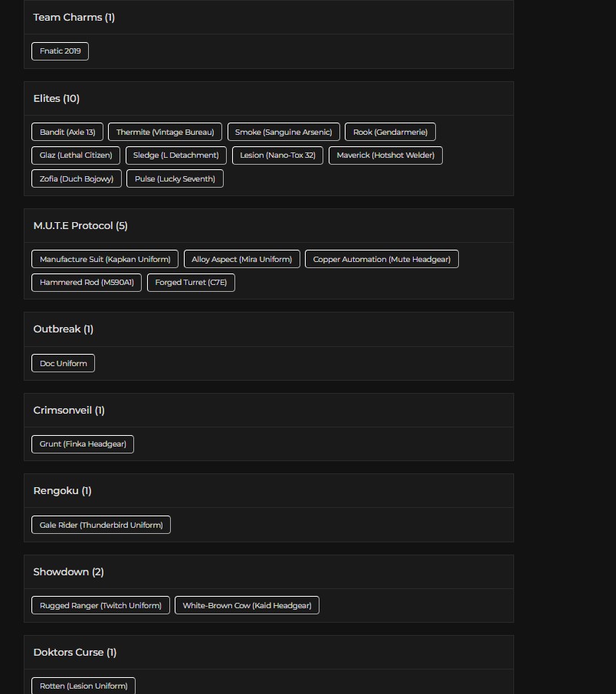The width and height of the screenshot is (616, 694).
Task: Click the Elites (10) section header
Action: 56,98
